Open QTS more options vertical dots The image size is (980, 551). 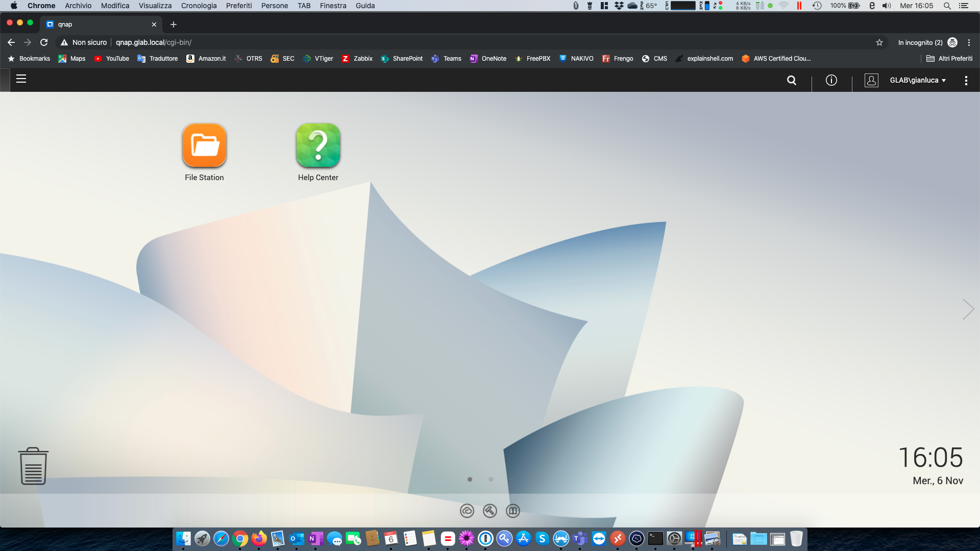tap(966, 80)
